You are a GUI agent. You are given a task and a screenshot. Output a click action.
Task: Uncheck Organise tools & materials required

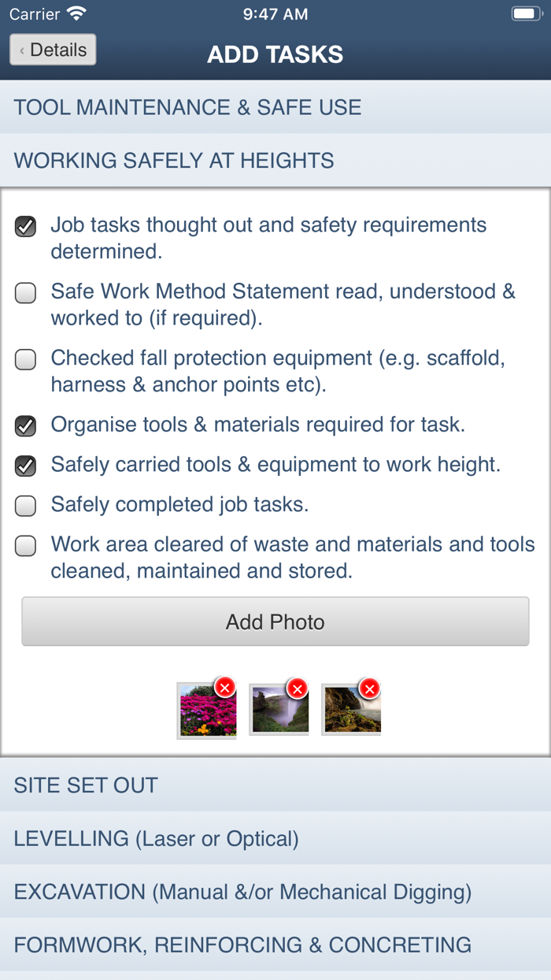click(x=25, y=425)
